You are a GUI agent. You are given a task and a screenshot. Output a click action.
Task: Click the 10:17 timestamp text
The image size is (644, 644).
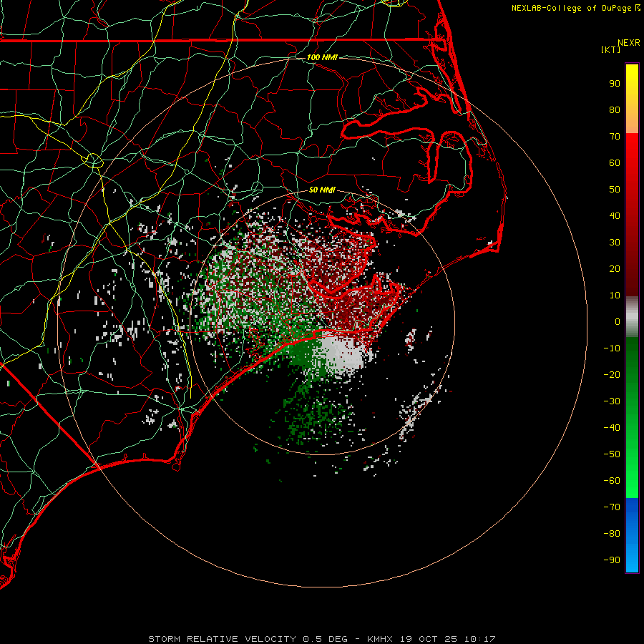[x=480, y=639]
